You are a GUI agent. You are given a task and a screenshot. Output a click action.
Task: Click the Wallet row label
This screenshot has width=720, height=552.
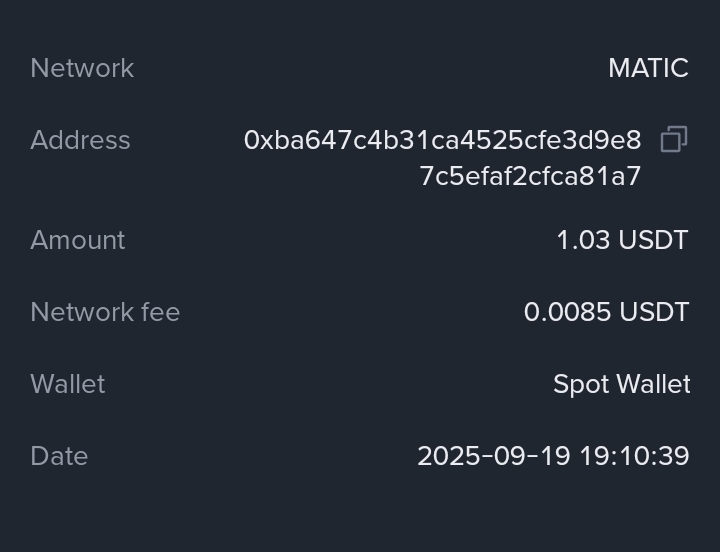(x=67, y=384)
